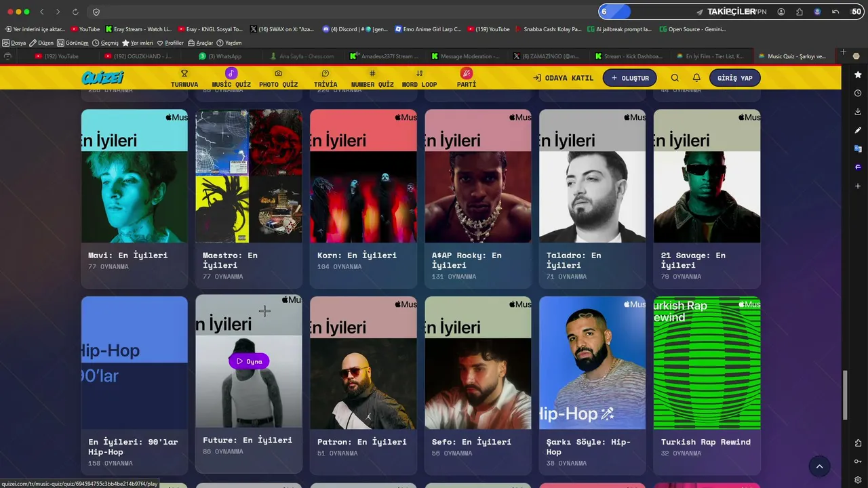Open a new browser tab
The image size is (868, 488).
843,52
